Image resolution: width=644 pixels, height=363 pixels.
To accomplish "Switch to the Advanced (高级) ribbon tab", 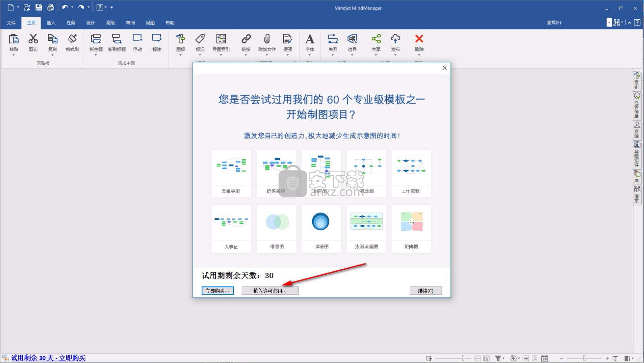I will click(x=111, y=23).
